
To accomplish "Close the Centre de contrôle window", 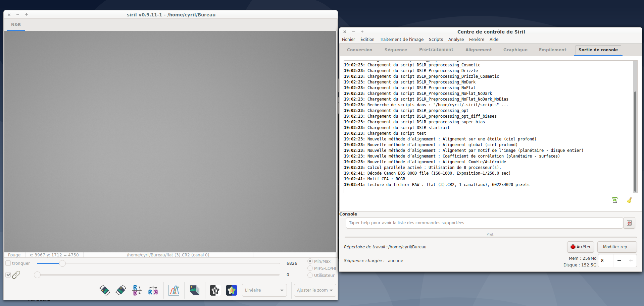I will [345, 32].
